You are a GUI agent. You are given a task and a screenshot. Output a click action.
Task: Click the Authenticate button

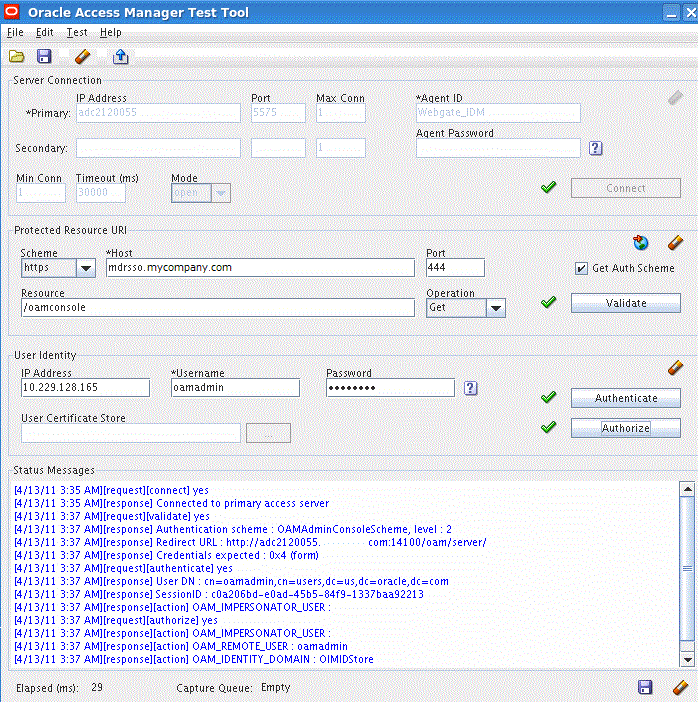[625, 398]
